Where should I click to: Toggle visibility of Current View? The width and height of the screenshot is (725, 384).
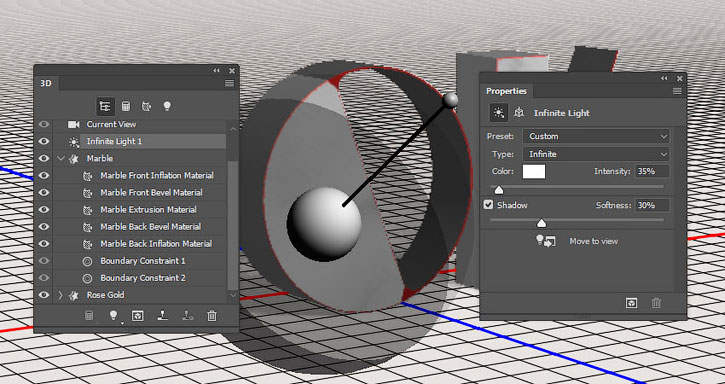click(x=44, y=124)
